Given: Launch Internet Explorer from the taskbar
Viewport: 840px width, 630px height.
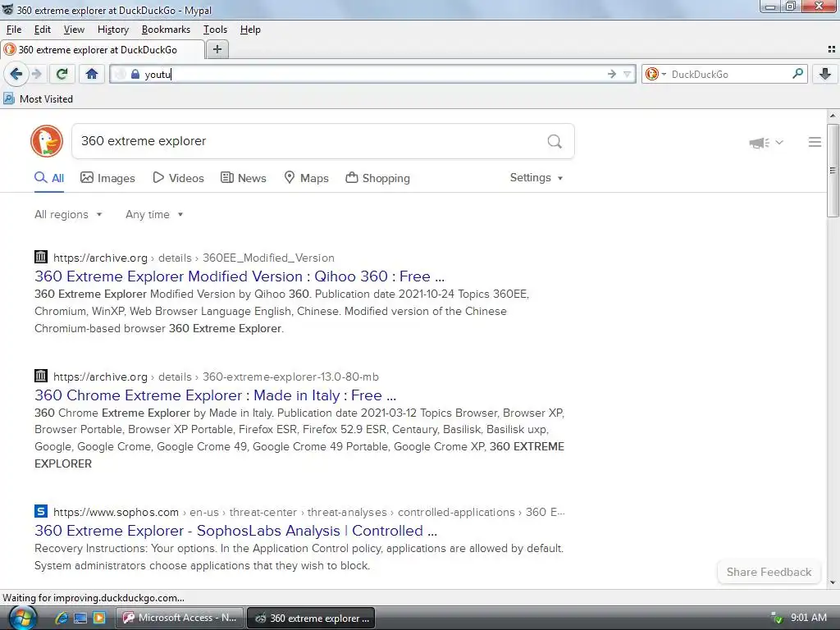Looking at the screenshot, I should [x=61, y=618].
